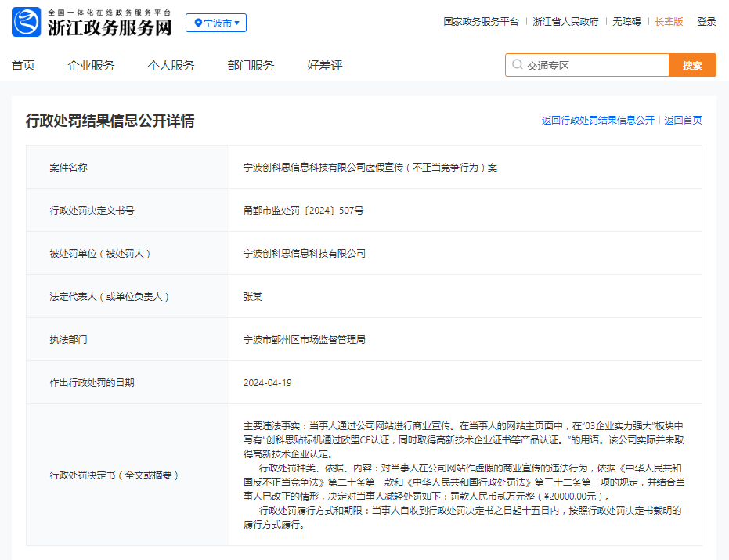Screen dimensions: 729x560
Task: Switch to 长辈版 elder-friendly version
Action: click(669, 22)
